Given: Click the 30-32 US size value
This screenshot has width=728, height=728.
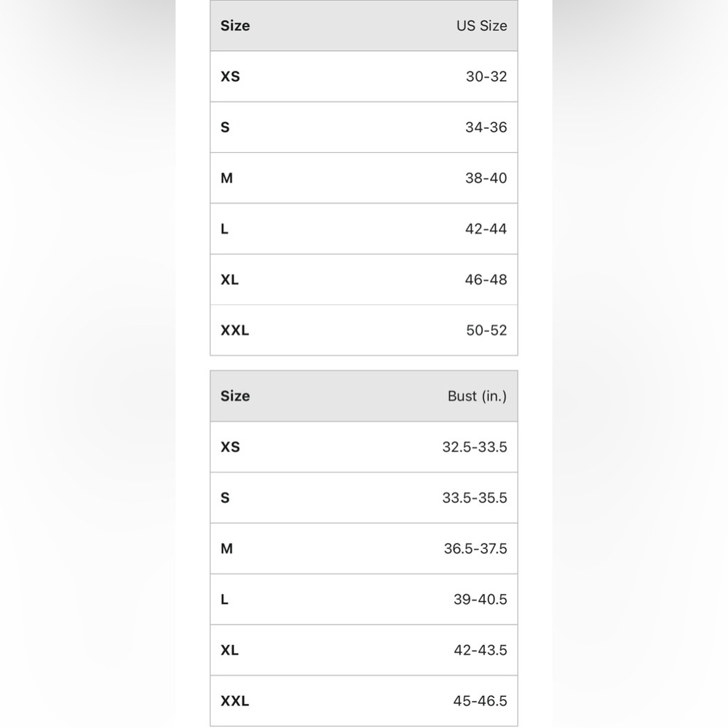Looking at the screenshot, I should point(486,76).
